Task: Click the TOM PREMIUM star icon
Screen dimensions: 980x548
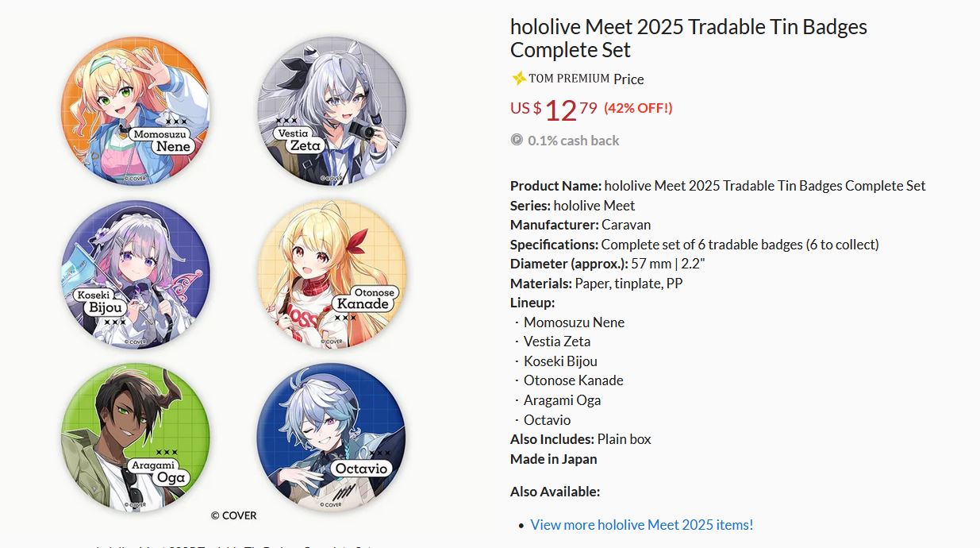Action: pos(519,78)
